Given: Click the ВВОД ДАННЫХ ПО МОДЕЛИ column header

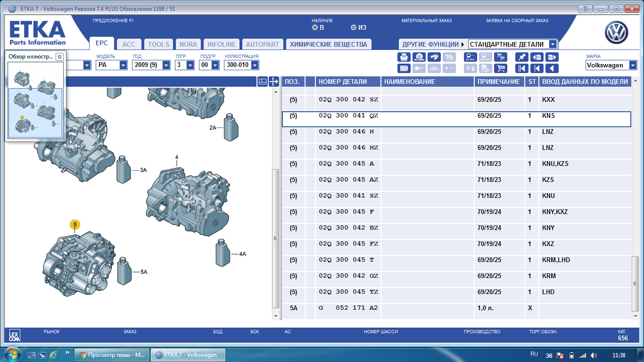Looking at the screenshot, I should click(585, 82).
